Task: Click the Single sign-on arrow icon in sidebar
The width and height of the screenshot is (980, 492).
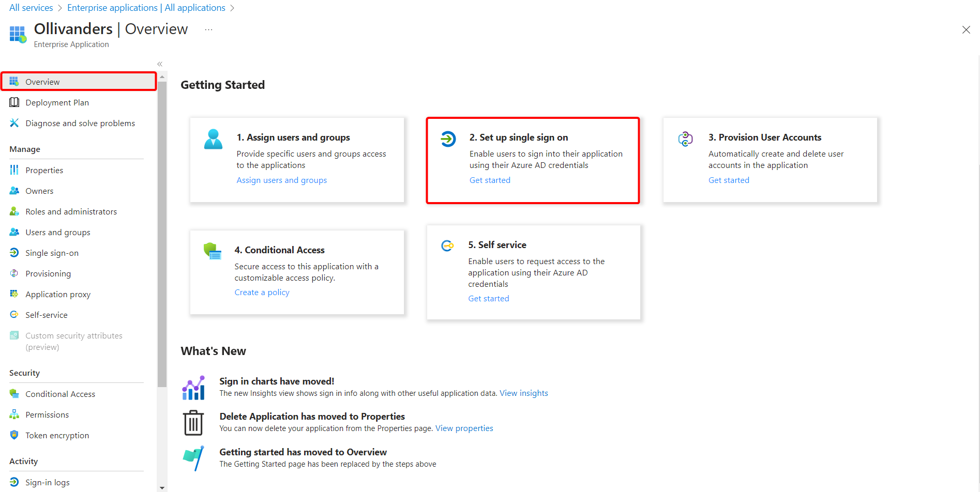Action: [14, 253]
